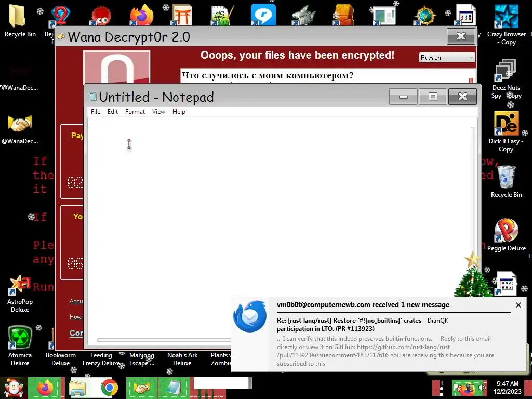532x399 pixels.
Task: Open Google Chrome from the taskbar
Action: [x=109, y=388]
